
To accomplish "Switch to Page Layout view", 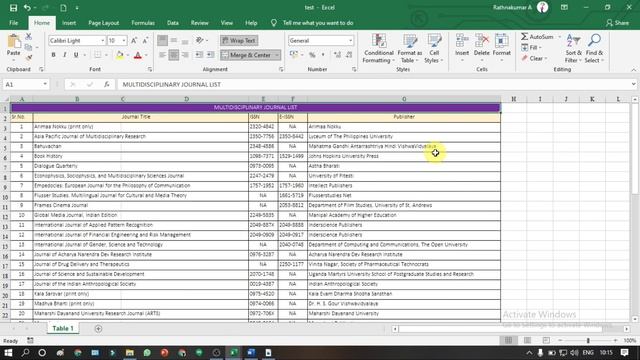I will click(x=527, y=340).
